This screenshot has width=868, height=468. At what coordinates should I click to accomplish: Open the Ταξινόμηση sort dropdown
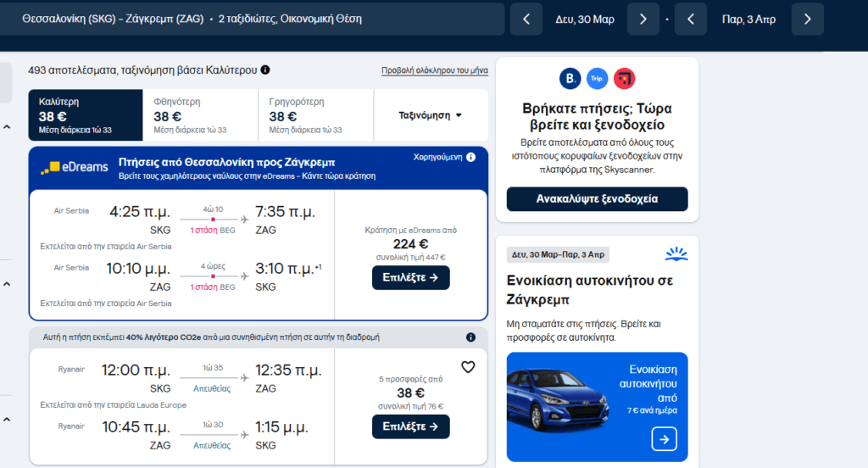431,115
